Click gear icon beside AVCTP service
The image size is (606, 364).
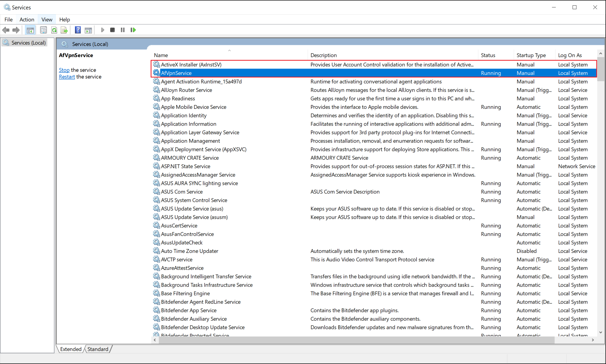(x=156, y=259)
